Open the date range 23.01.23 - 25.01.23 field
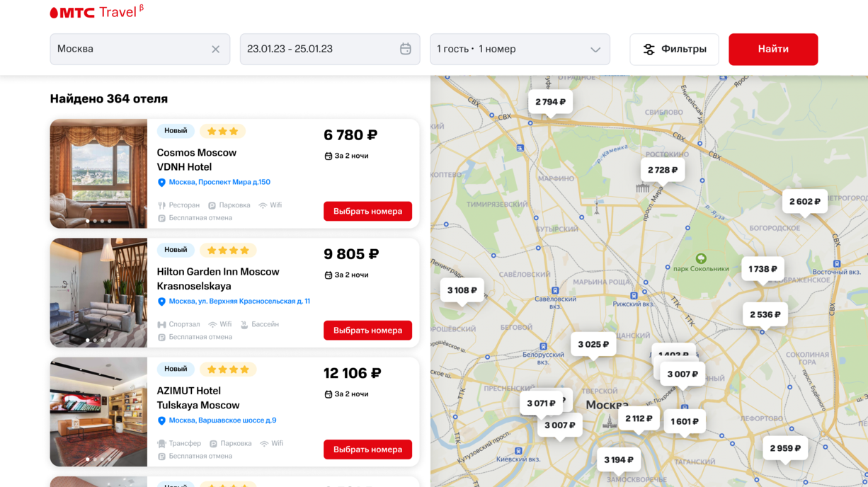 [330, 50]
